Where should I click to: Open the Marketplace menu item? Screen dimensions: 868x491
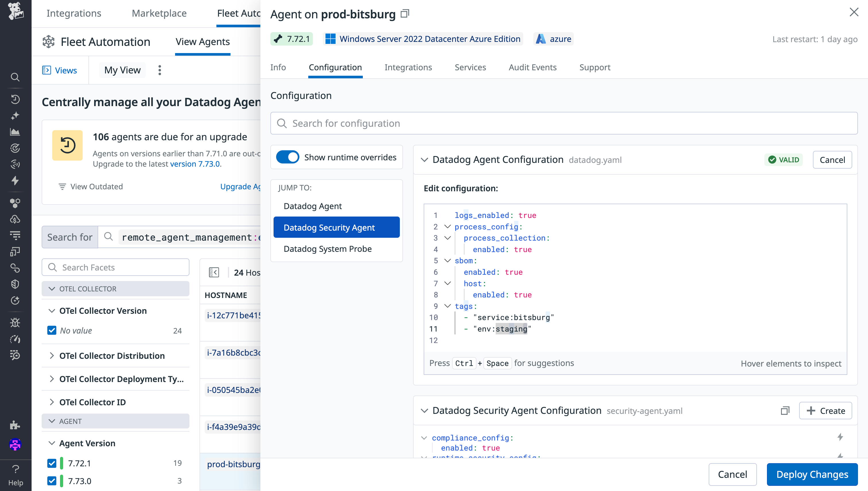point(159,13)
